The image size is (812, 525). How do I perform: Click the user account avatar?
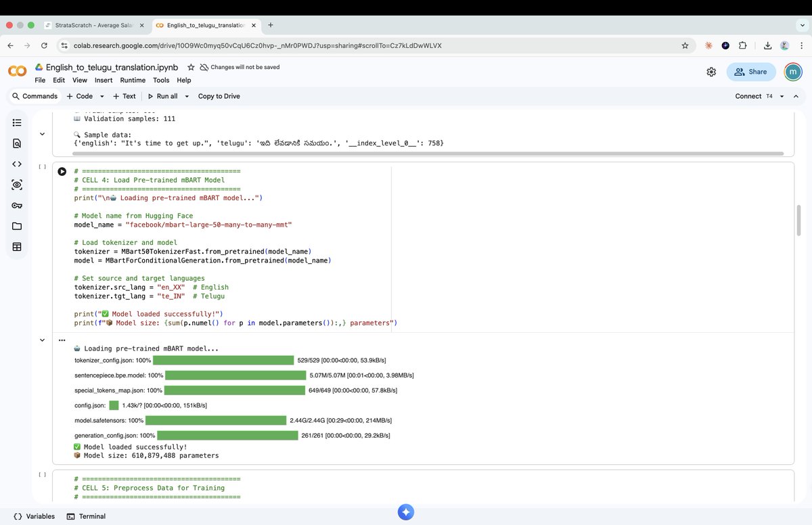pos(792,72)
